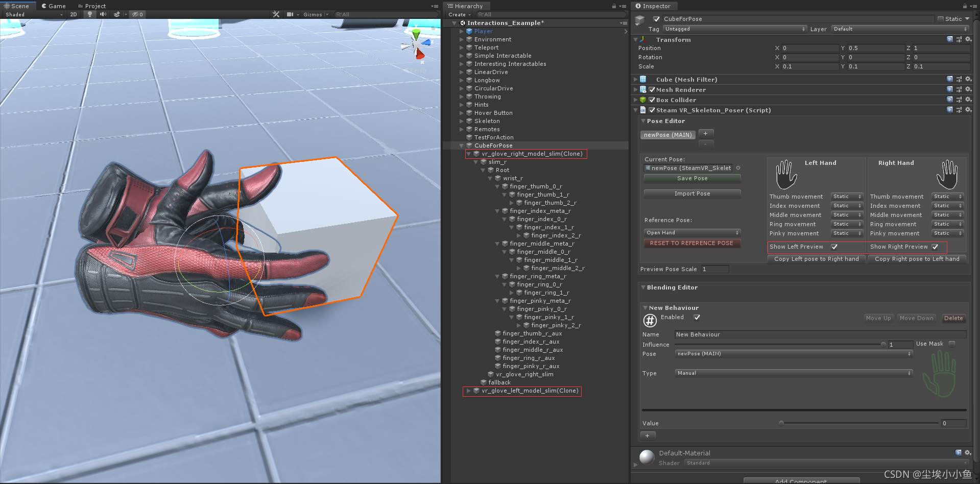The image size is (980, 484).
Task: Disable the Mesh Renderer checkbox
Action: coord(652,89)
